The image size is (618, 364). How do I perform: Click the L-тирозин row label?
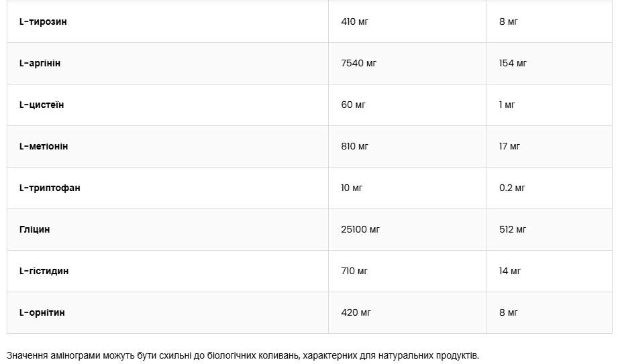point(43,21)
